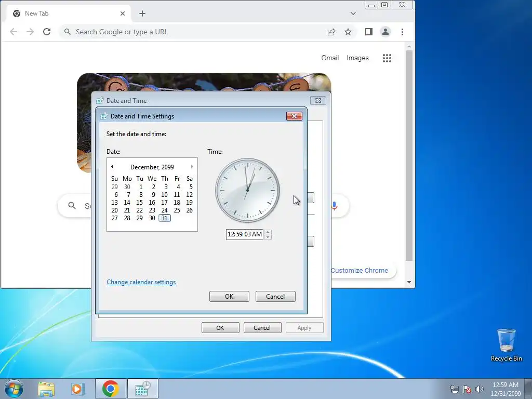Go to next month in calendar
The width and height of the screenshot is (532, 399).
click(x=192, y=167)
